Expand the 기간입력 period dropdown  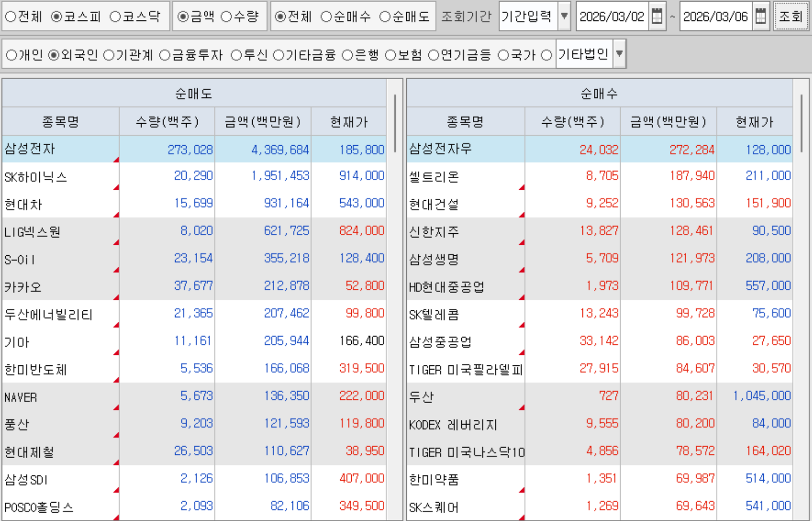564,17
